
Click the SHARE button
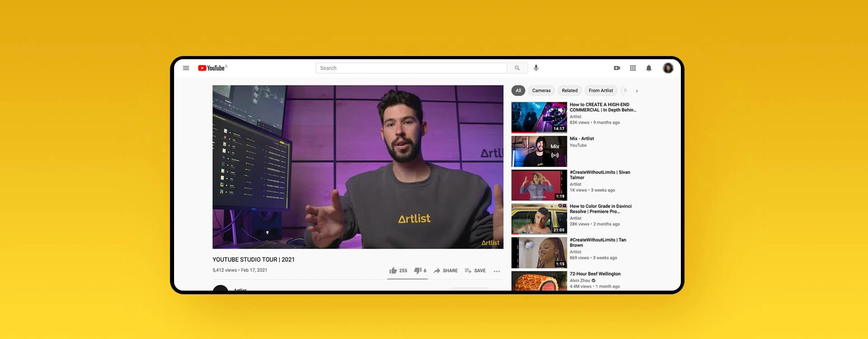(x=446, y=271)
